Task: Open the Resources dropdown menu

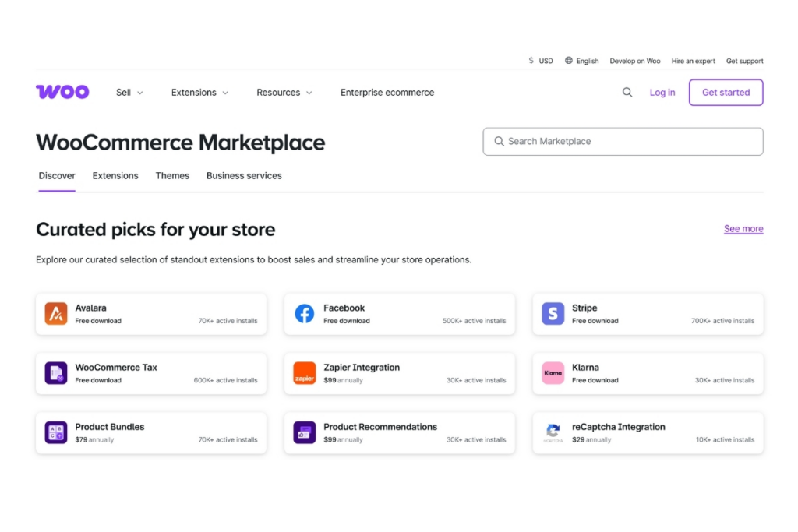Action: pos(284,92)
